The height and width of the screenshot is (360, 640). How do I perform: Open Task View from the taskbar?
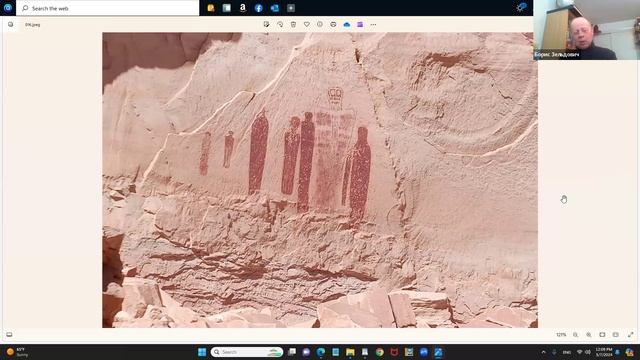[292, 352]
